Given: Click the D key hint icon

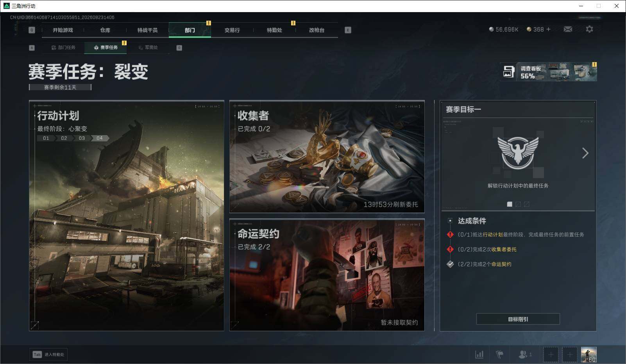Looking at the screenshot, I should click(x=179, y=48).
